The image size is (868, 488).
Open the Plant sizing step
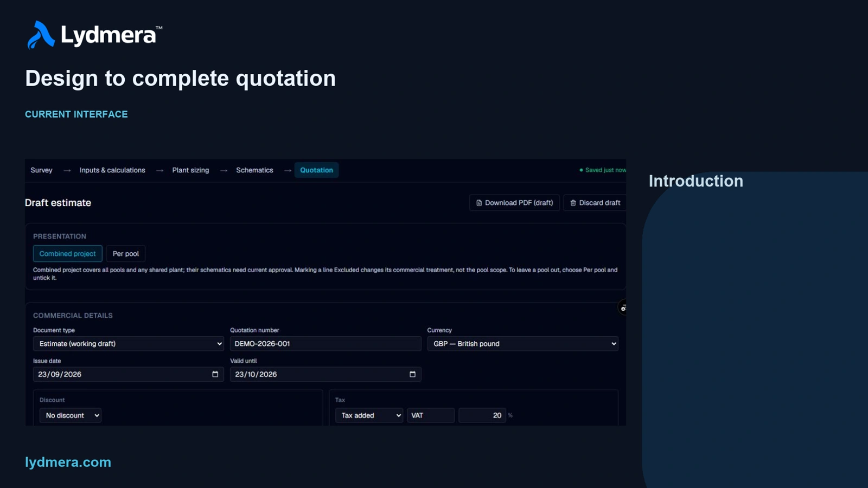pos(190,170)
